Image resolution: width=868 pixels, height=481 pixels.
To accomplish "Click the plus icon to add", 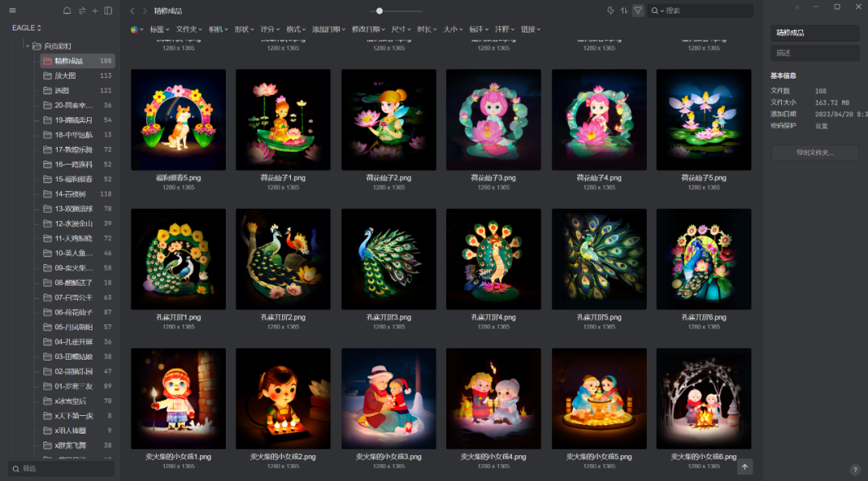I will coord(95,10).
